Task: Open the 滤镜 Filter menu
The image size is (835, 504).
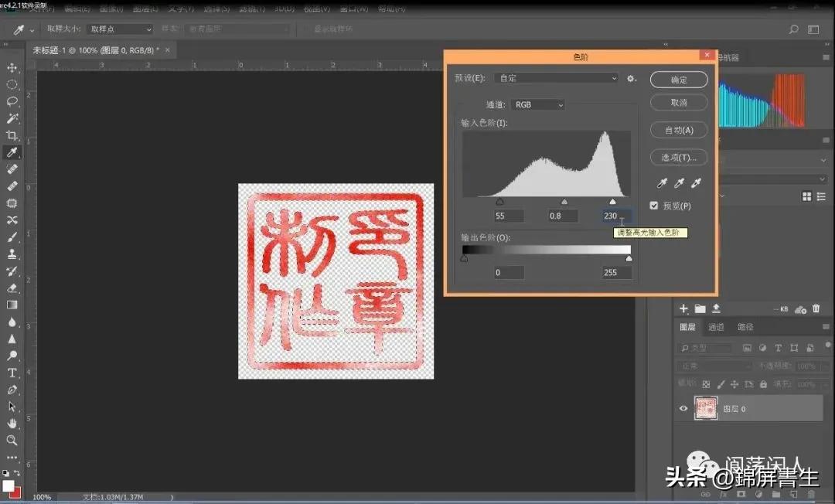Action: point(253,9)
